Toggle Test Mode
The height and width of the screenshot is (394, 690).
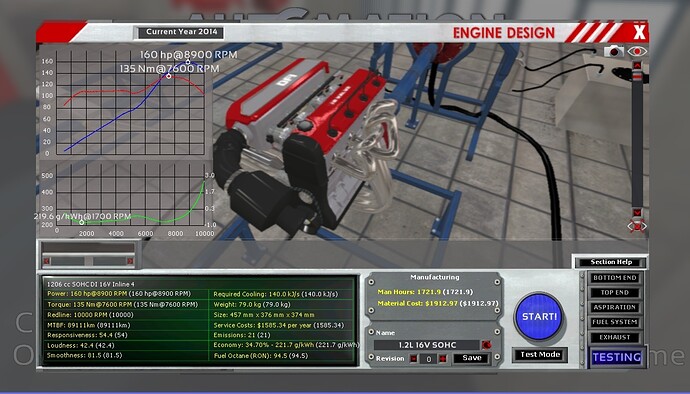click(540, 355)
